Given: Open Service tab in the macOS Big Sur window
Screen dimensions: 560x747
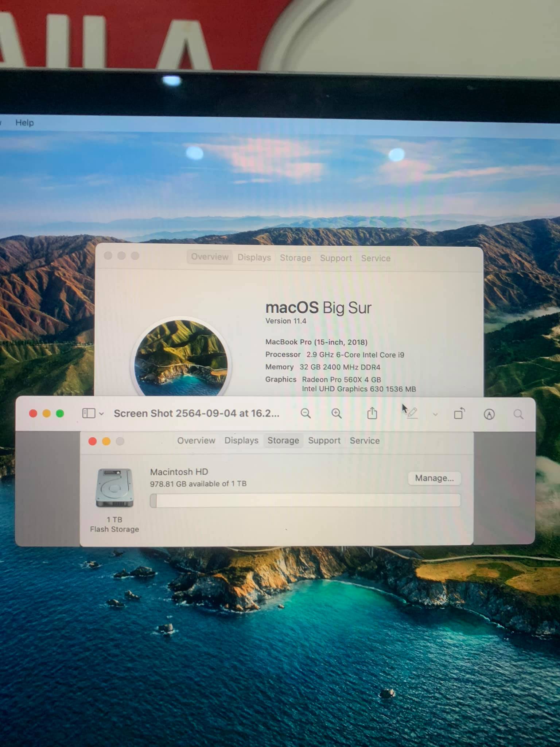Looking at the screenshot, I should point(376,258).
